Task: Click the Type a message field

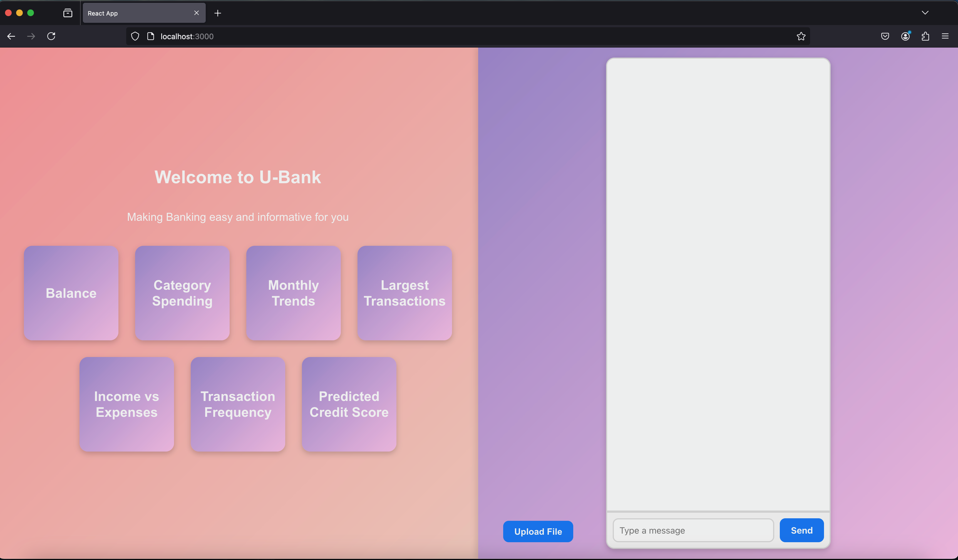Action: (x=693, y=530)
